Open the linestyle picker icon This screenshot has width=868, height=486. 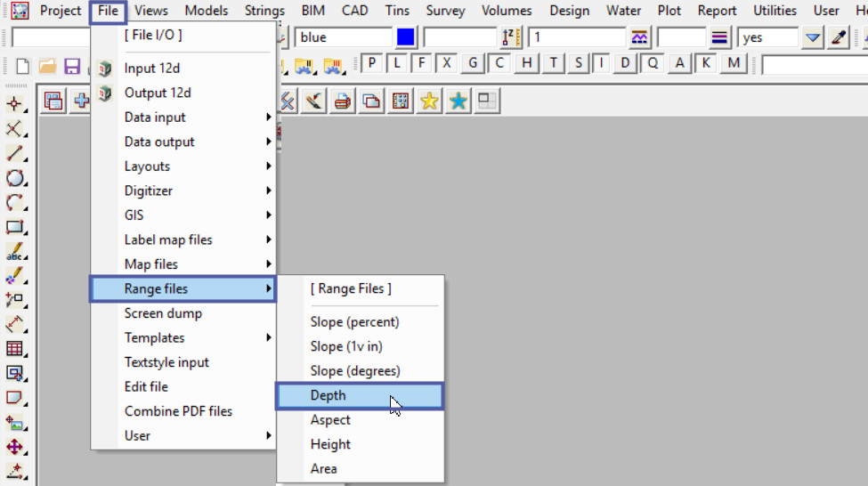tap(639, 37)
